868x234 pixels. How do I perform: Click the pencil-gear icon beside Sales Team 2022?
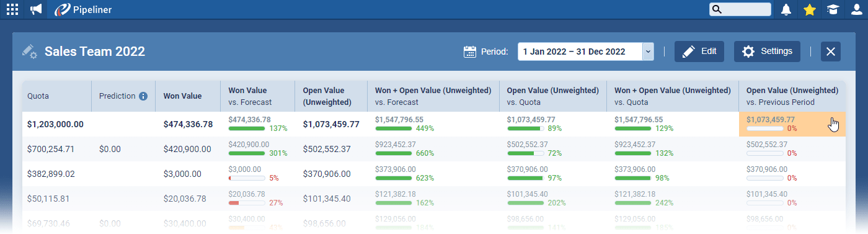click(29, 52)
